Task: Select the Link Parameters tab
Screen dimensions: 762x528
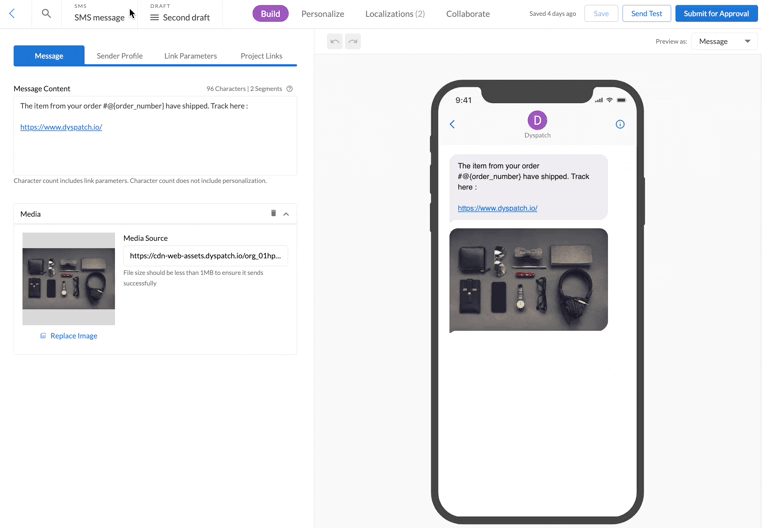Action: 190,55
